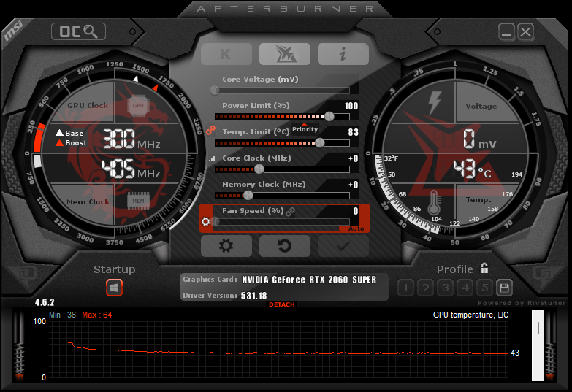Image resolution: width=572 pixels, height=392 pixels.
Task: Minimize the Afterburner window
Action: (506, 31)
